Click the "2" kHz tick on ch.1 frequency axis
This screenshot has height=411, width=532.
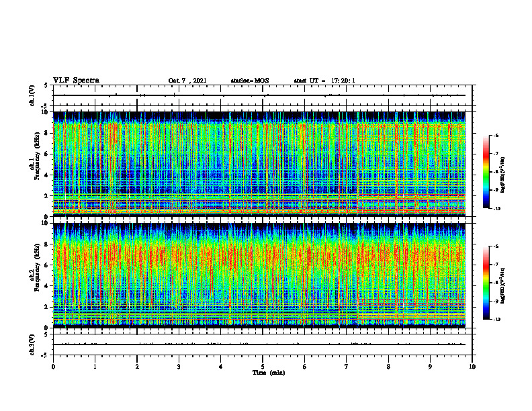pyautogui.click(x=47, y=196)
